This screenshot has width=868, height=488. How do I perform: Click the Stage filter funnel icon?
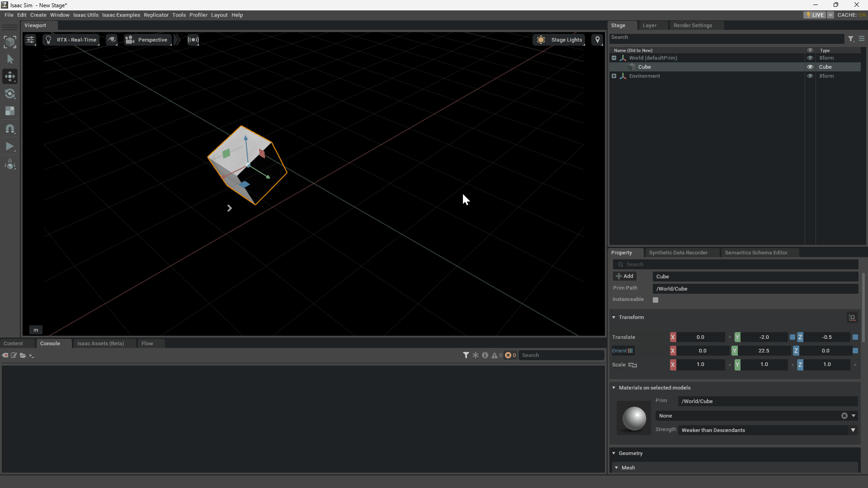click(851, 39)
